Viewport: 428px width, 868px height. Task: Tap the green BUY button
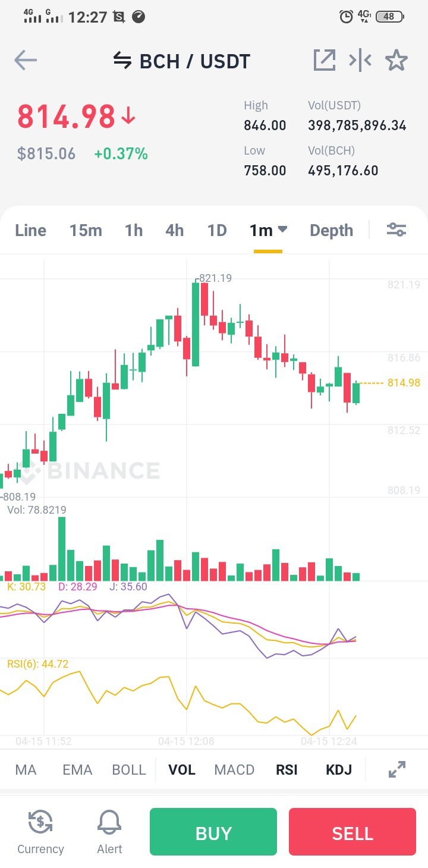tap(213, 832)
